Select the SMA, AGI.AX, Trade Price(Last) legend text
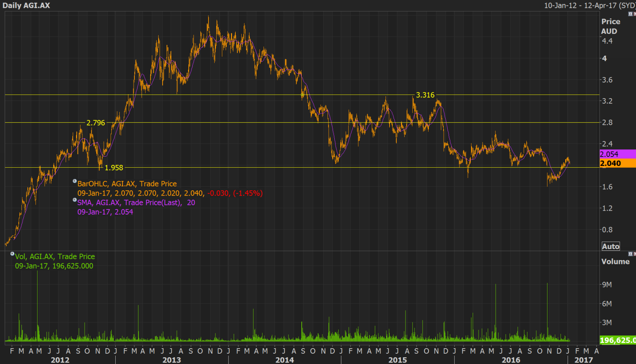Image resolution: width=636 pixels, height=364 pixels. 130,203
